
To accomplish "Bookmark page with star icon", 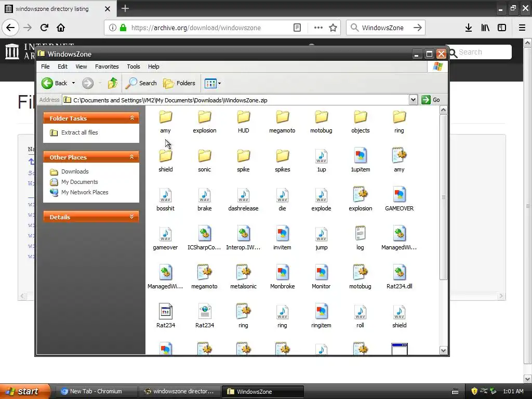I will tap(333, 28).
